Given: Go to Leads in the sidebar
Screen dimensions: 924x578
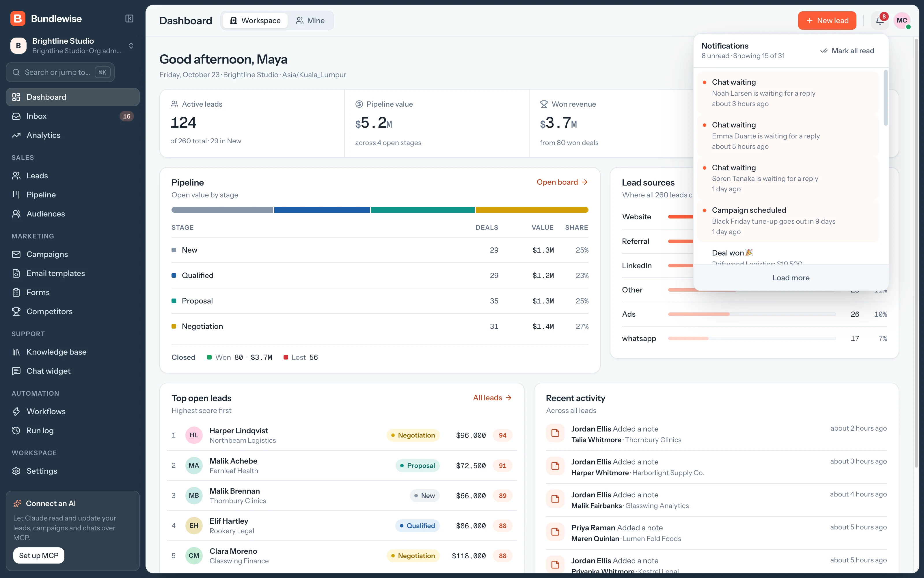Looking at the screenshot, I should point(72,176).
